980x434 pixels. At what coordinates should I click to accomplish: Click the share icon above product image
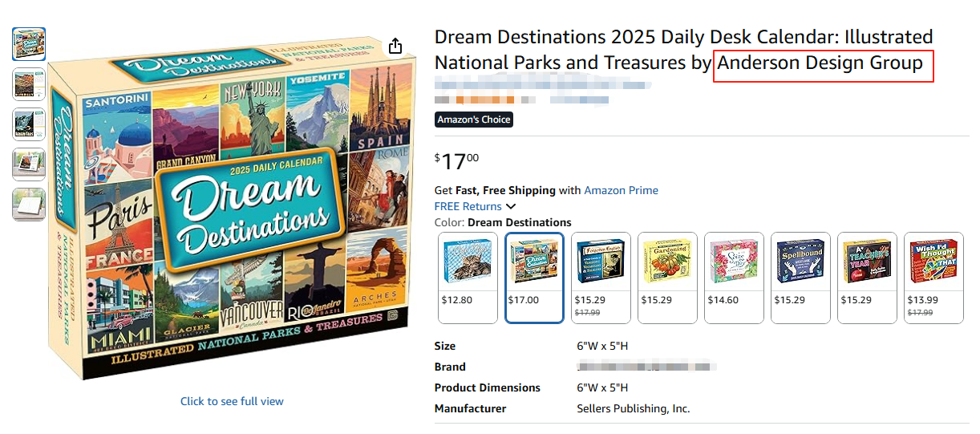395,47
